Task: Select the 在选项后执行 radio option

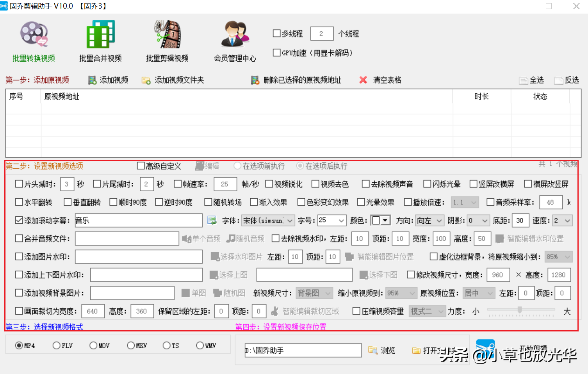Action: [x=300, y=166]
